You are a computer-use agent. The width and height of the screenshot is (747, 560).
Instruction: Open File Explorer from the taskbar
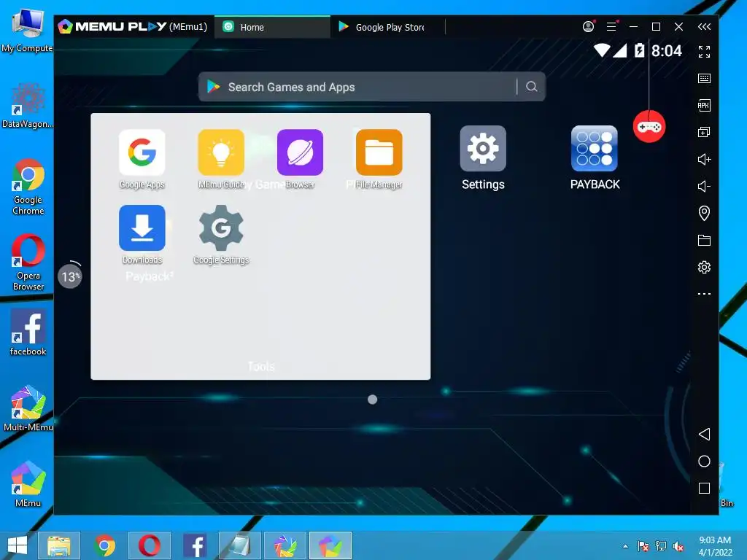click(59, 545)
